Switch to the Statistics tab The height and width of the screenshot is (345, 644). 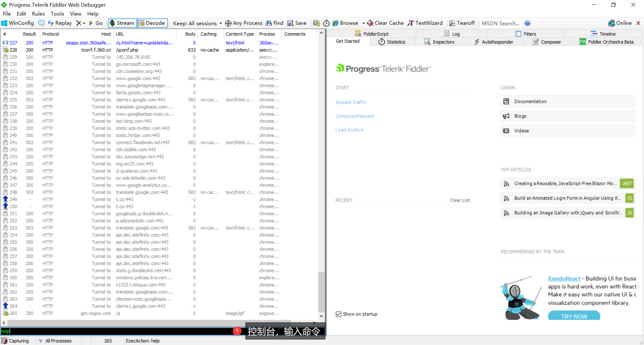pyautogui.click(x=392, y=42)
